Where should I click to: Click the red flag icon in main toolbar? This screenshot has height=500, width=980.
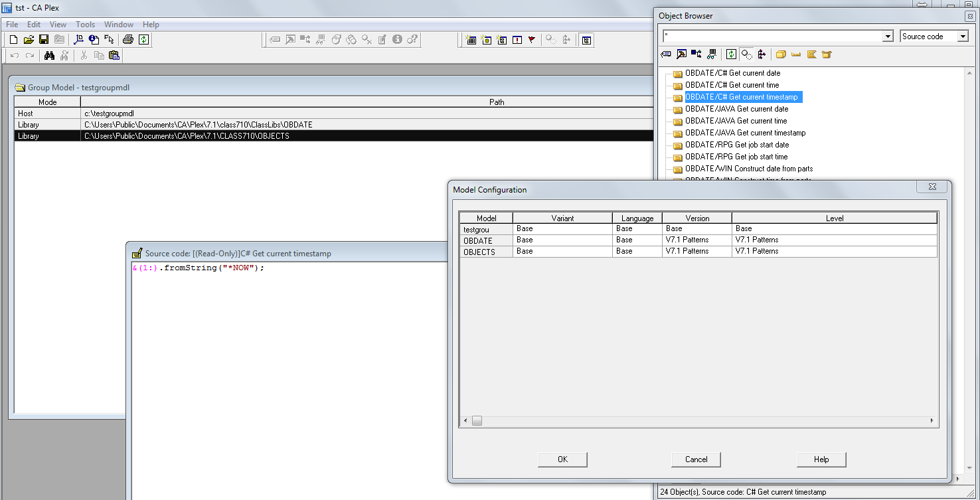[532, 40]
